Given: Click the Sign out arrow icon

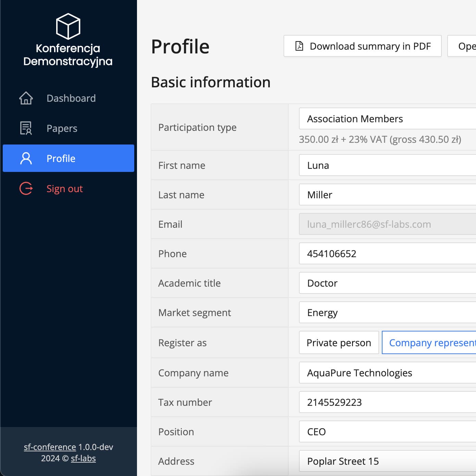Looking at the screenshot, I should pos(26,189).
